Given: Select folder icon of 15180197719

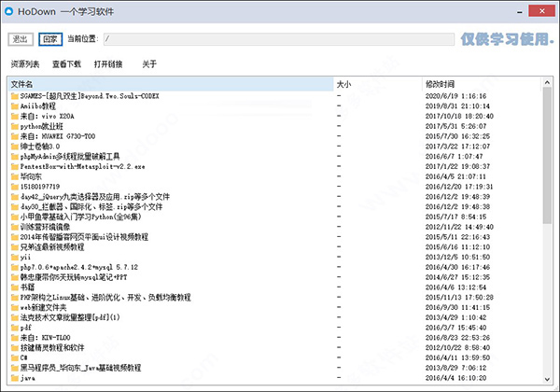Looking at the screenshot, I should (x=15, y=187).
